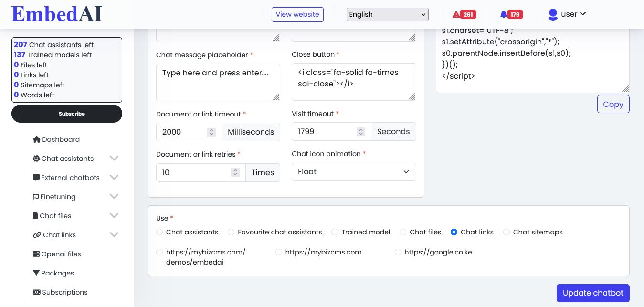Click the 179 notifications badge
Screen dimensions: 644x307
pyautogui.click(x=515, y=14)
